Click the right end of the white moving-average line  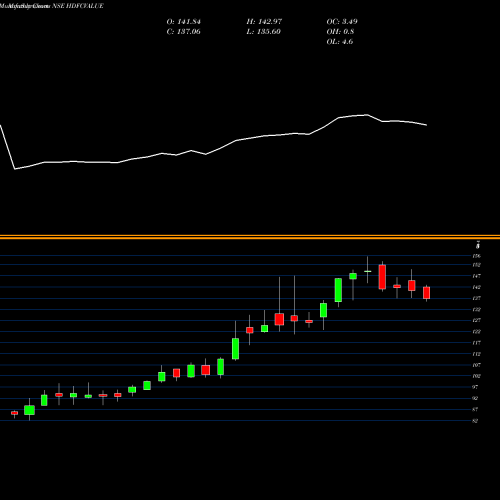pyautogui.click(x=426, y=125)
